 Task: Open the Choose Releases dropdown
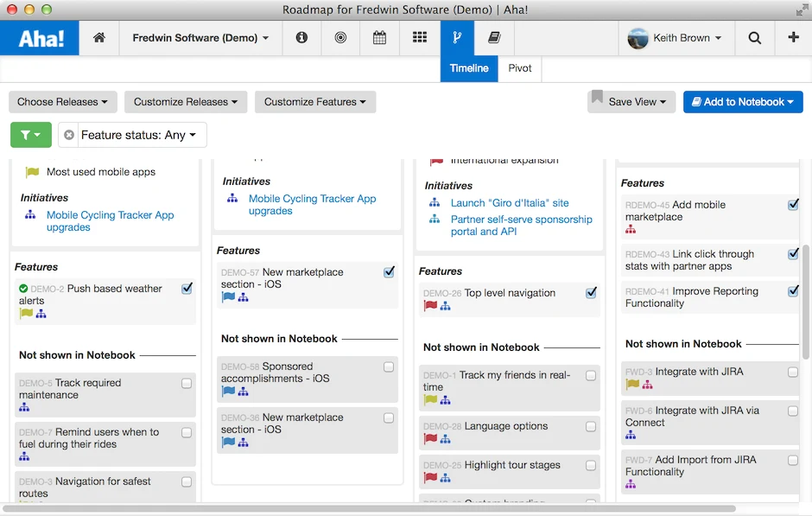63,102
